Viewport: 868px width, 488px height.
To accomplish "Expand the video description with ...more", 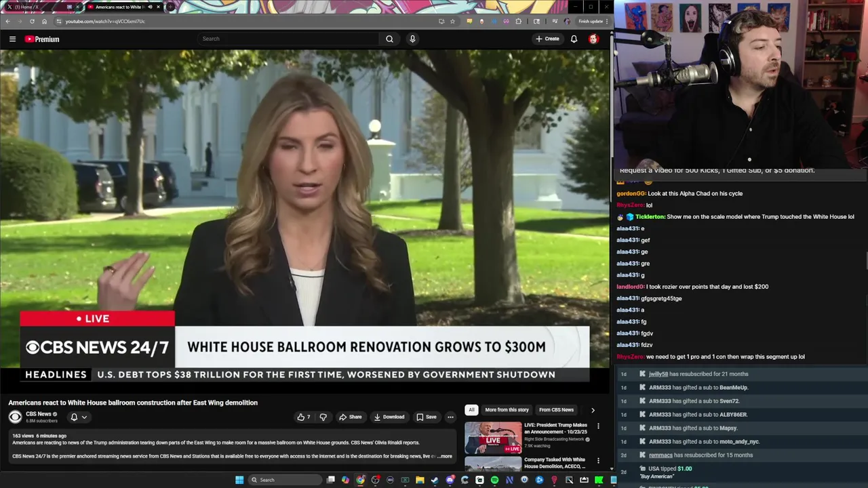I will [445, 456].
